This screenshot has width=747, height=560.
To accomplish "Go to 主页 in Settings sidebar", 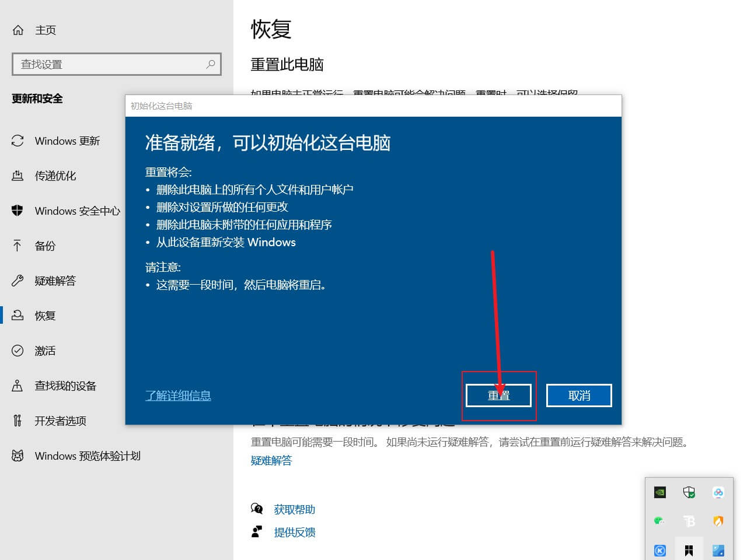I will tap(46, 30).
